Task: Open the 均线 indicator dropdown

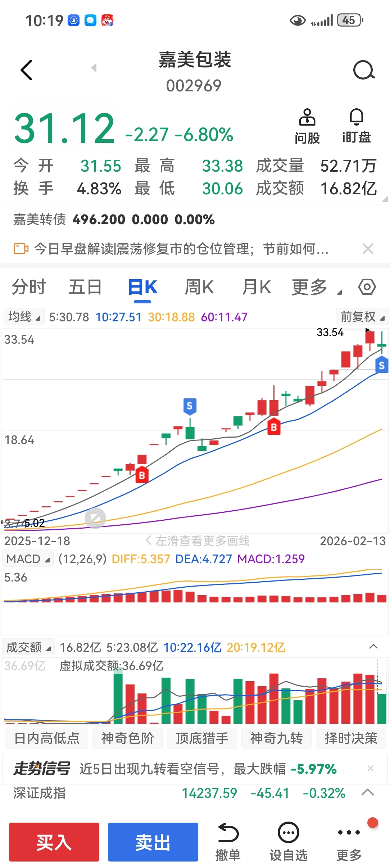Action: click(24, 317)
